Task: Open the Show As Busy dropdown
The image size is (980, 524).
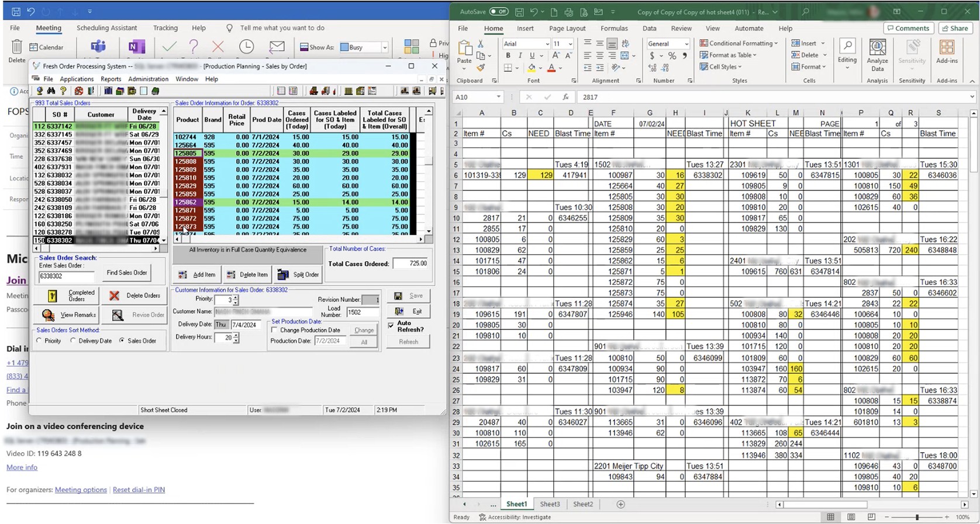Action: tap(384, 47)
